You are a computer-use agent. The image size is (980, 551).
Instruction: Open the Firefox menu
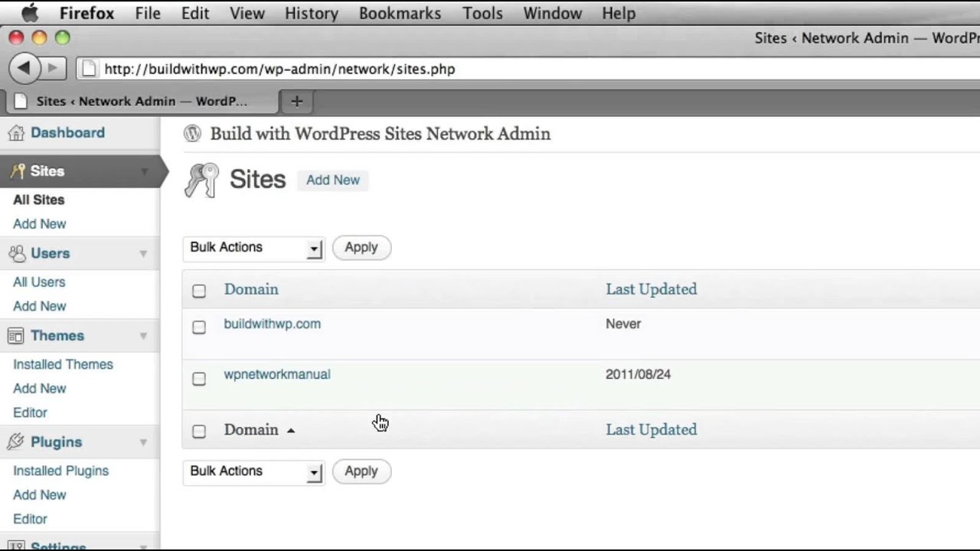point(87,13)
